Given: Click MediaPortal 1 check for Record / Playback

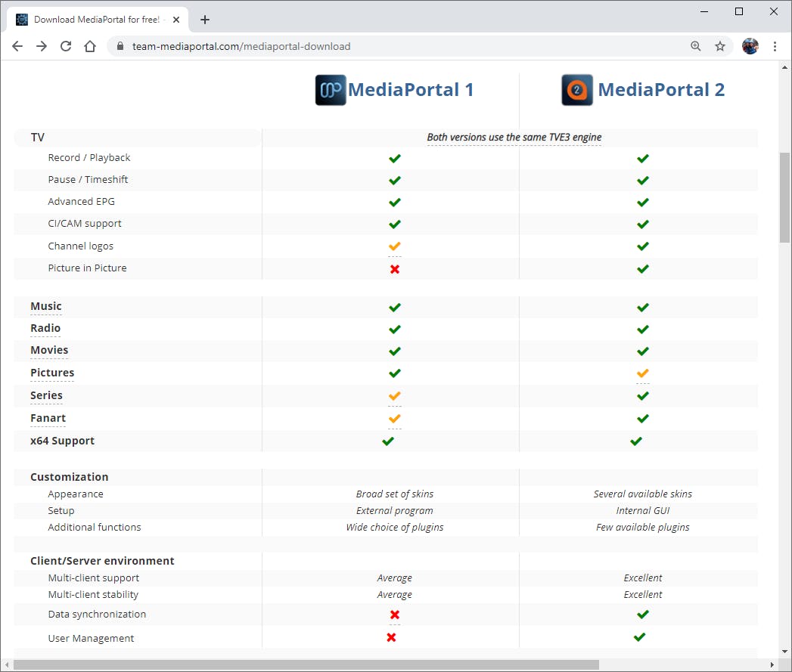Looking at the screenshot, I should point(394,159).
